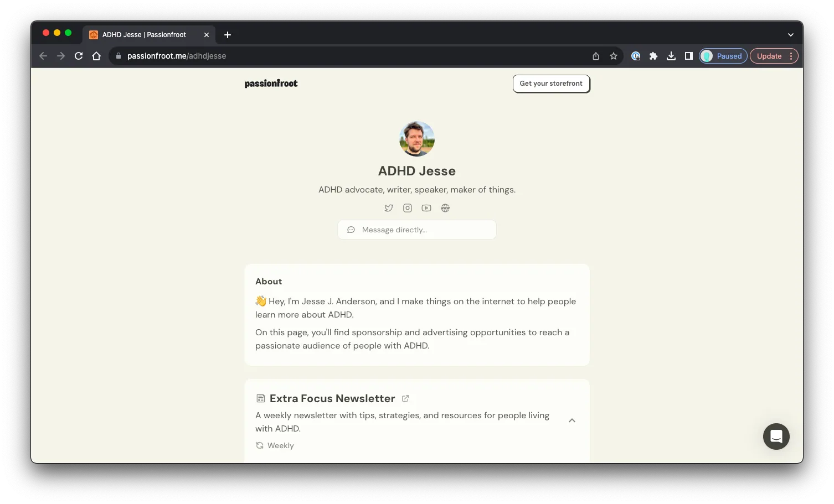Open a new browser tab
The image size is (834, 504).
[228, 35]
